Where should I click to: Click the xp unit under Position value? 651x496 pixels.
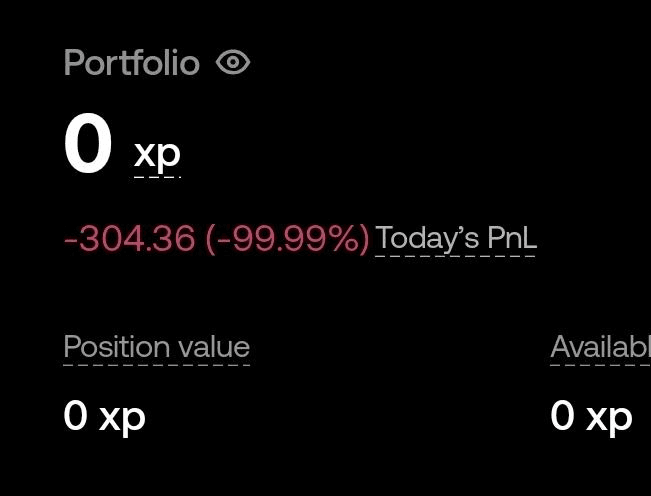122,419
